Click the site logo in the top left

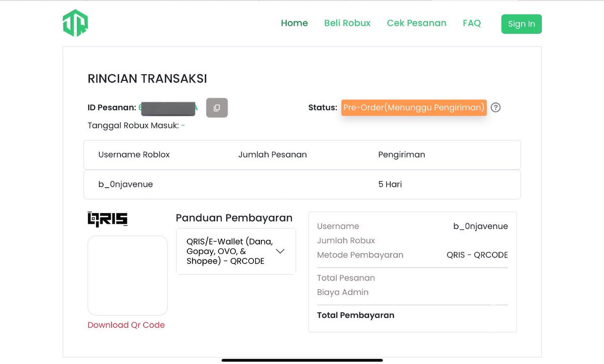pos(74,23)
